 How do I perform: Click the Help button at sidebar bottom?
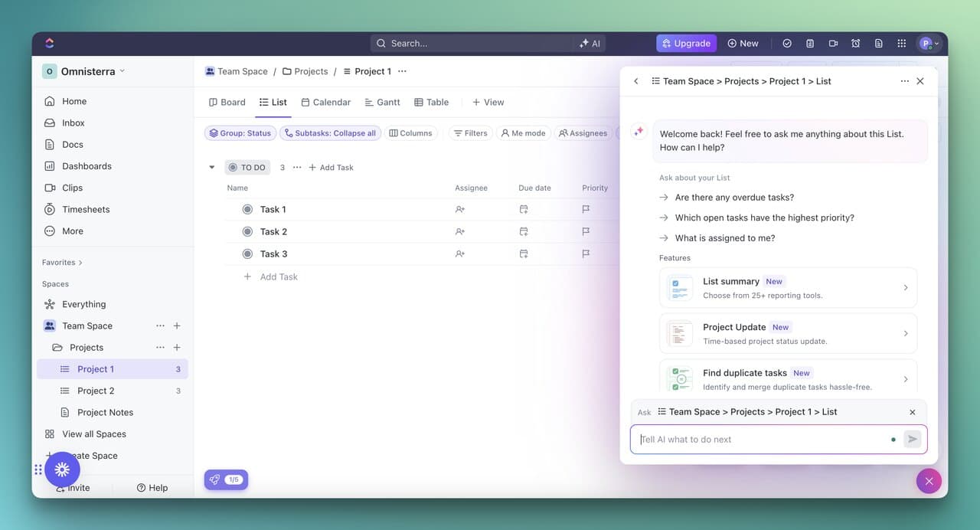[152, 488]
